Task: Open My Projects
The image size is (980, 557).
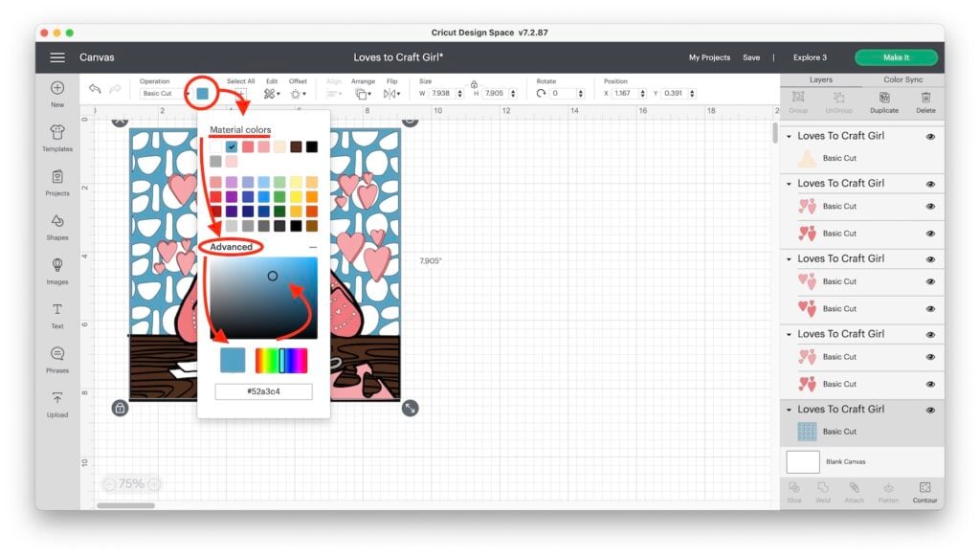Action: click(x=709, y=57)
